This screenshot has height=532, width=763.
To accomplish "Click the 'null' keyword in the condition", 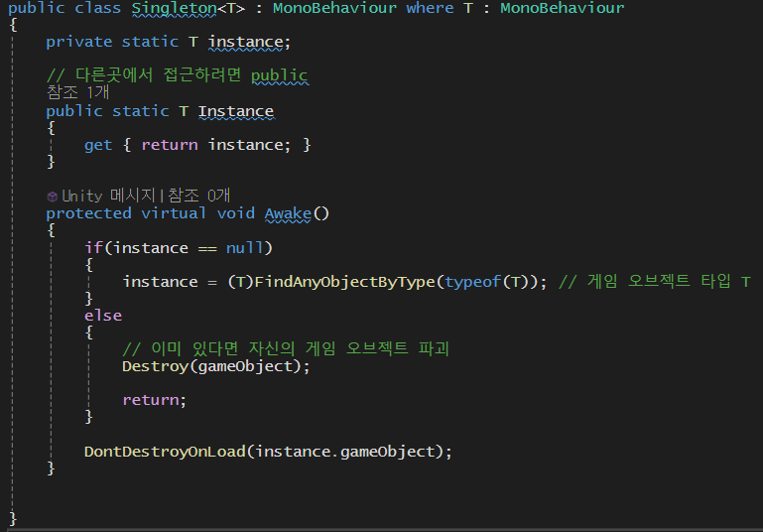I will [x=245, y=248].
